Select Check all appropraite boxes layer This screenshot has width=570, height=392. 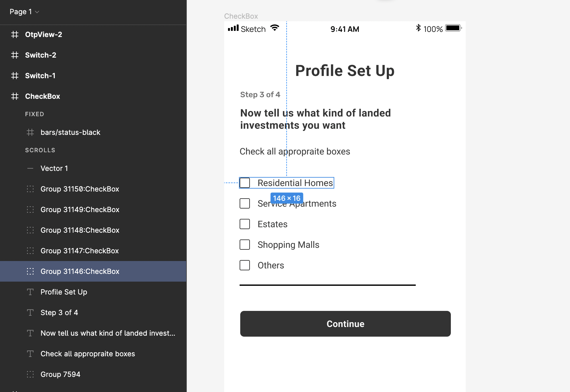[93, 354]
